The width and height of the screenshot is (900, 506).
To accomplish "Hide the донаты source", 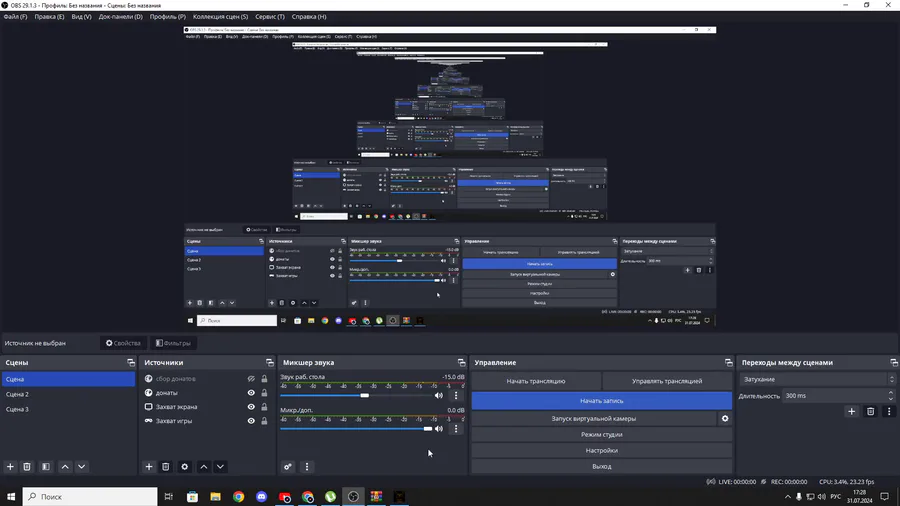I will (251, 393).
